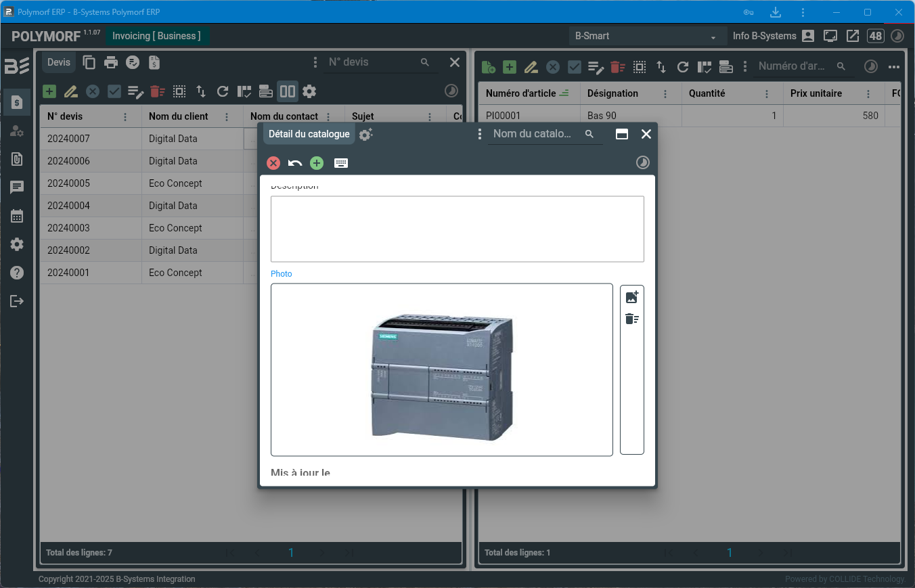Image resolution: width=915 pixels, height=588 pixels.
Task: Click the Invoicing [ Business ] module button
Action: 156,36
